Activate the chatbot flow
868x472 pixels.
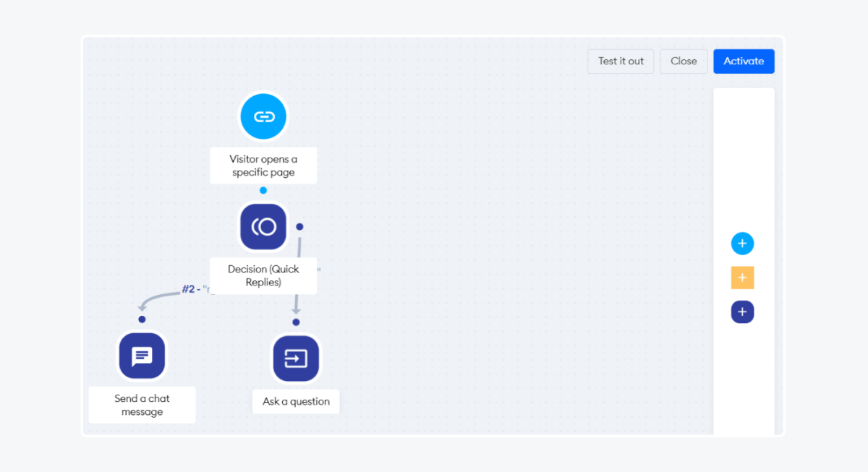tap(744, 61)
